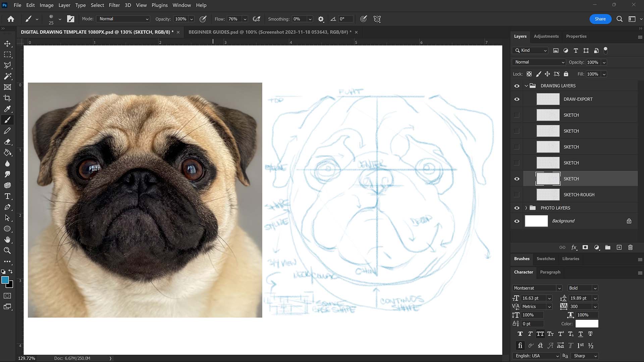Select the Paint Bucket tool

click(x=7, y=153)
